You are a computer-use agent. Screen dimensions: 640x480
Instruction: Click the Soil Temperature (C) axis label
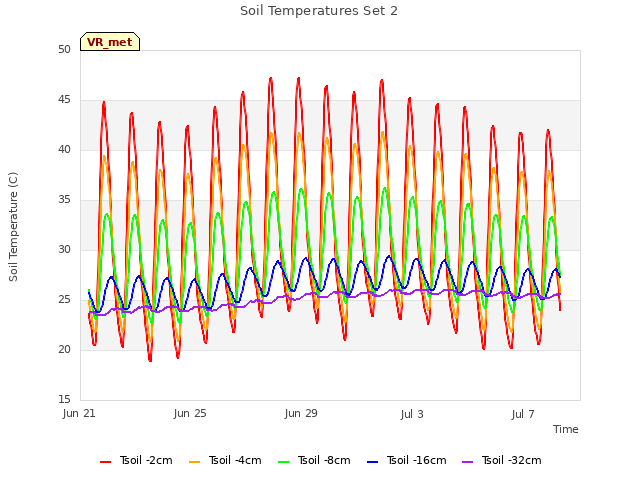click(x=13, y=227)
